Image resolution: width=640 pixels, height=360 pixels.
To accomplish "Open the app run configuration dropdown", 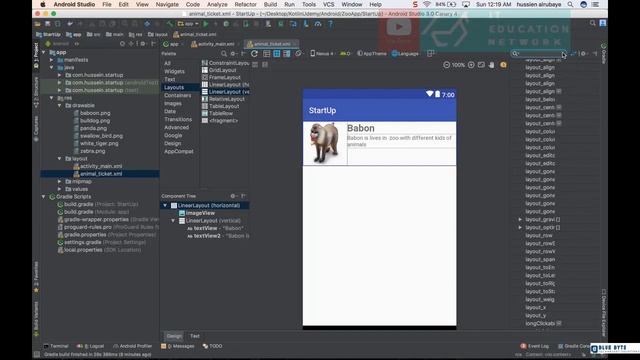I will point(188,24).
